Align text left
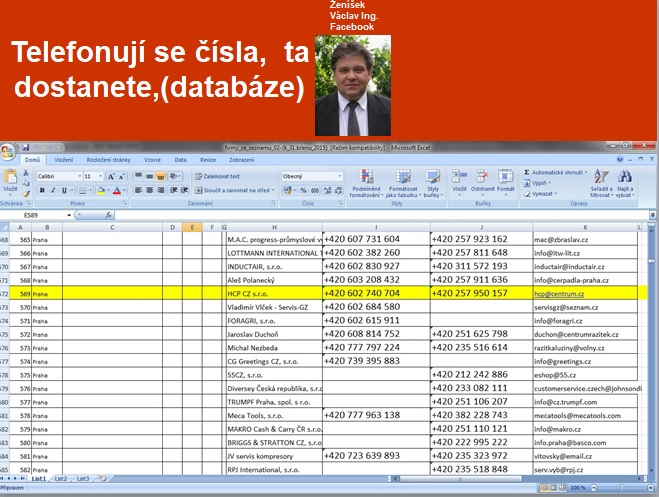The height and width of the screenshot is (497, 659). [x=138, y=191]
